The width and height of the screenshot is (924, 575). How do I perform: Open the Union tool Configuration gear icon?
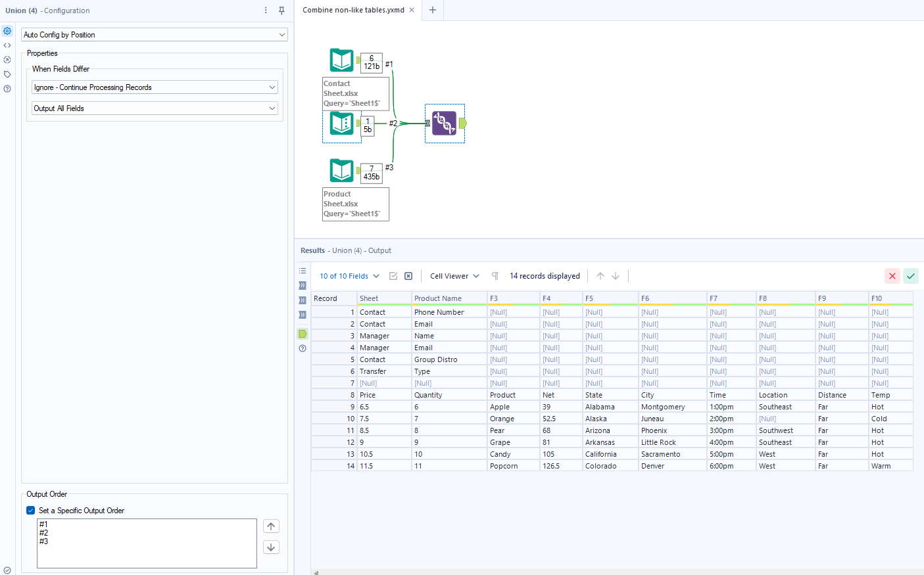coord(7,30)
